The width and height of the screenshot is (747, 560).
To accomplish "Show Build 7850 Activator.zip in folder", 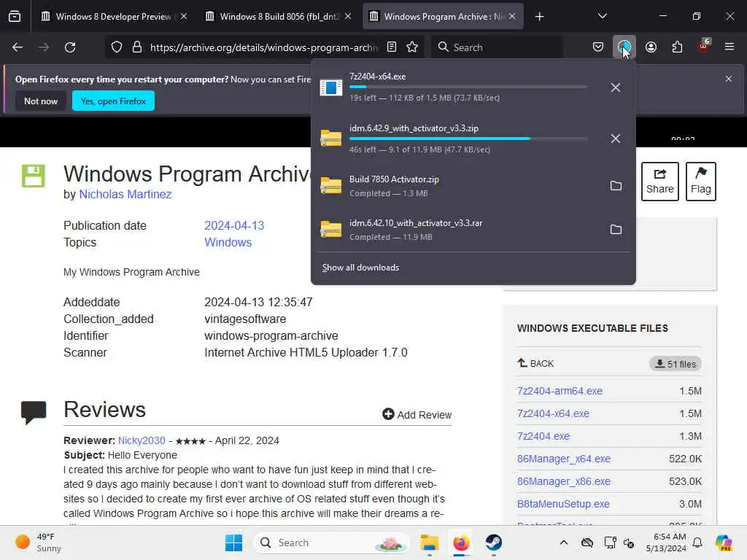I will coord(616,186).
